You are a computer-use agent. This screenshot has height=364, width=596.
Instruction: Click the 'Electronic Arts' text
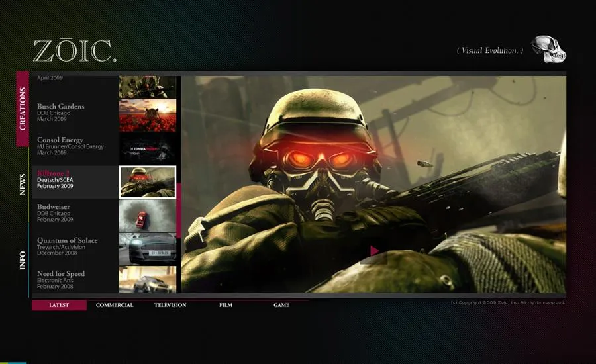(55, 281)
